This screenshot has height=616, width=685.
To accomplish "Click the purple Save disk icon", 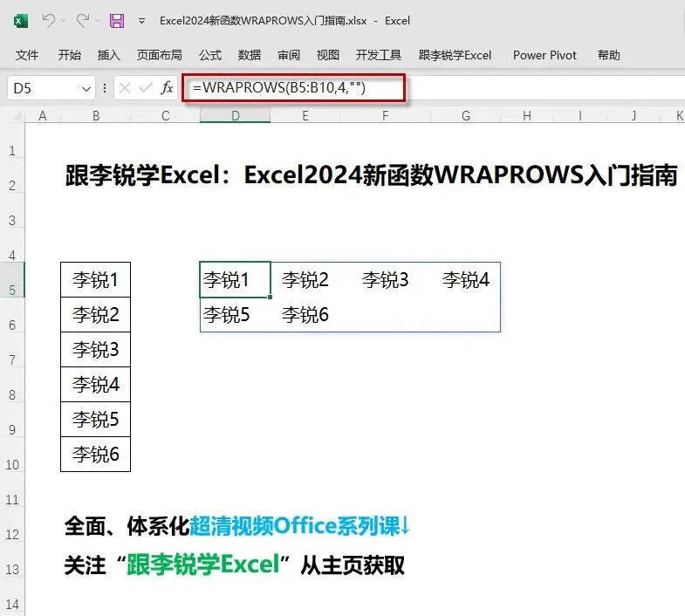I will pos(117,21).
